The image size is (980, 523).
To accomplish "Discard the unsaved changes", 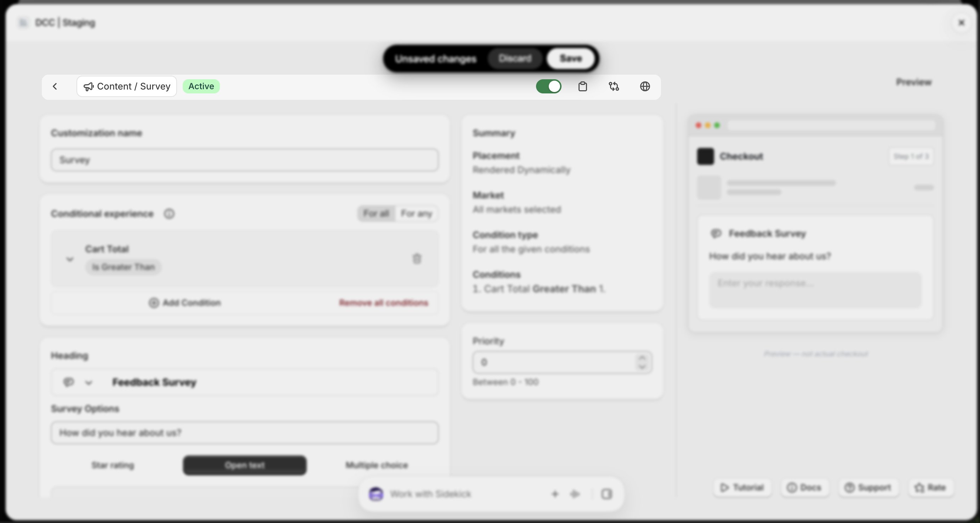I will click(515, 59).
